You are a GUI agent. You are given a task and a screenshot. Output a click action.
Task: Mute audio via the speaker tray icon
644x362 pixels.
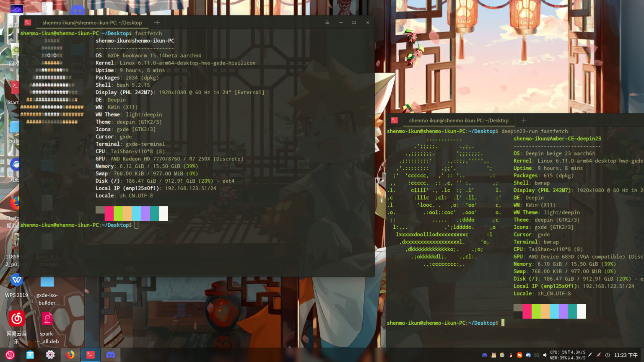tap(545, 355)
